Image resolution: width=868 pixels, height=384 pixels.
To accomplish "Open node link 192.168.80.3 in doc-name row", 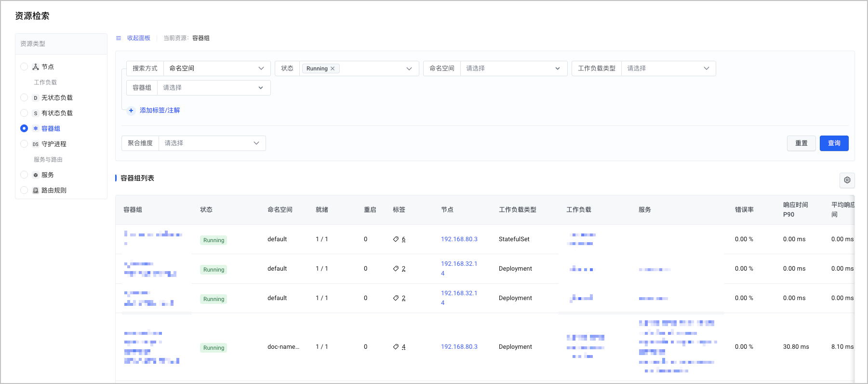I will (459, 347).
